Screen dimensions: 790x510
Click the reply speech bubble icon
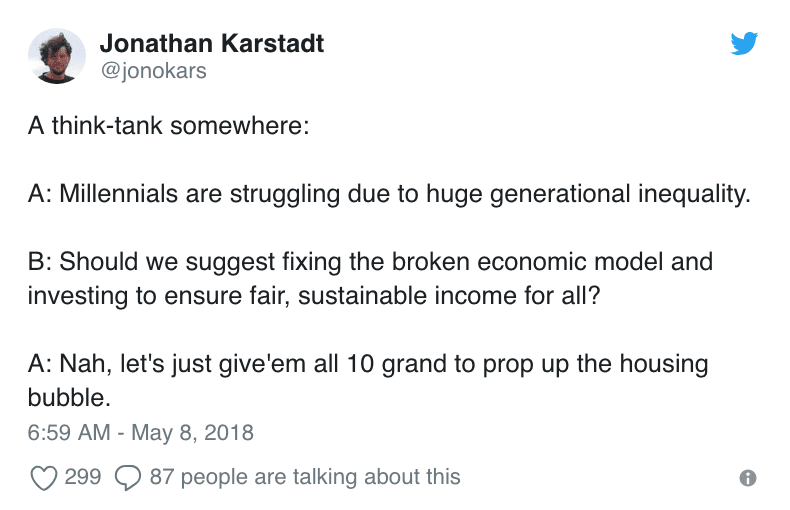tap(128, 478)
